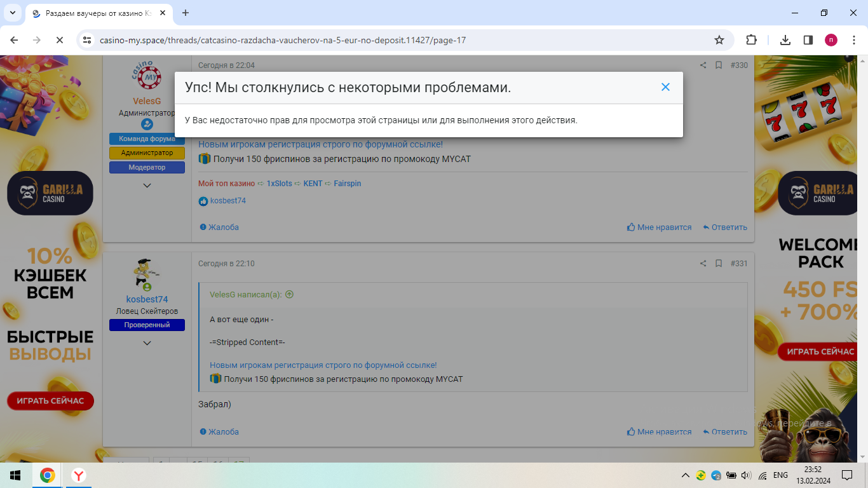
Task: Open Chrome downloads icon
Action: (785, 40)
